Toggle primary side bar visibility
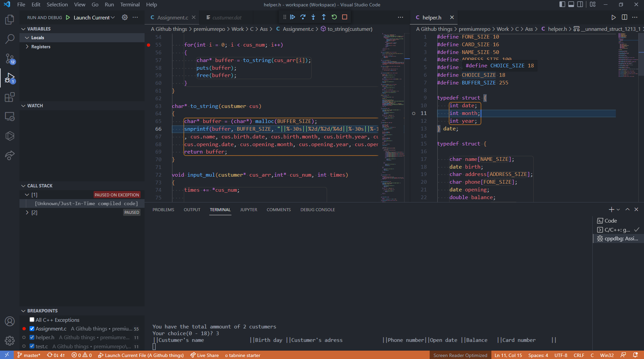 (x=562, y=5)
